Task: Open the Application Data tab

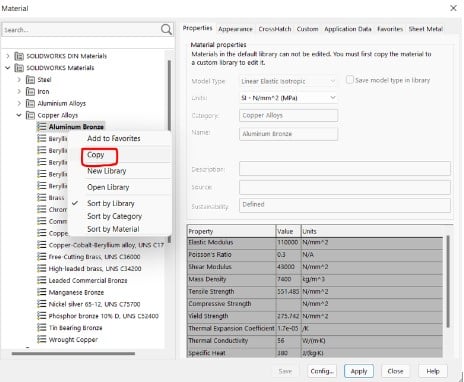Action: [x=348, y=29]
